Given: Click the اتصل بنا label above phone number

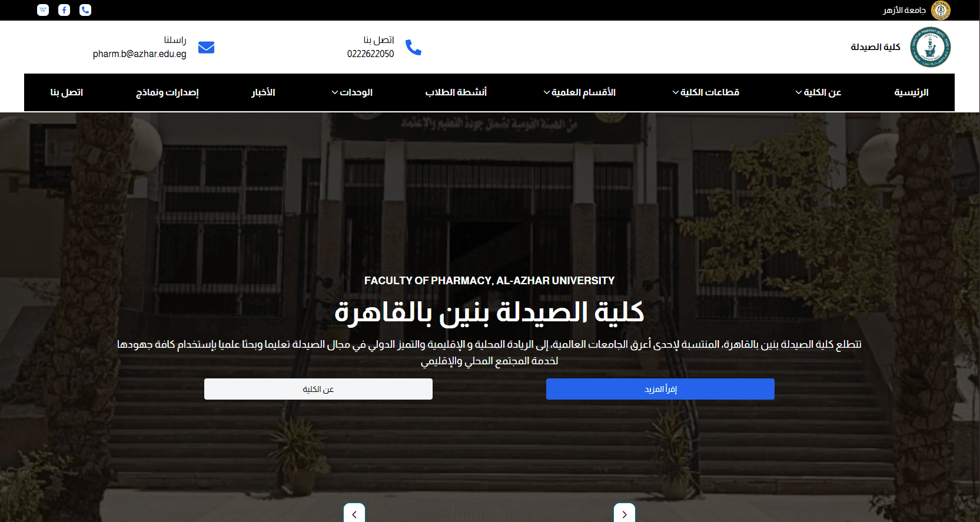Looking at the screenshot, I should click(378, 39).
